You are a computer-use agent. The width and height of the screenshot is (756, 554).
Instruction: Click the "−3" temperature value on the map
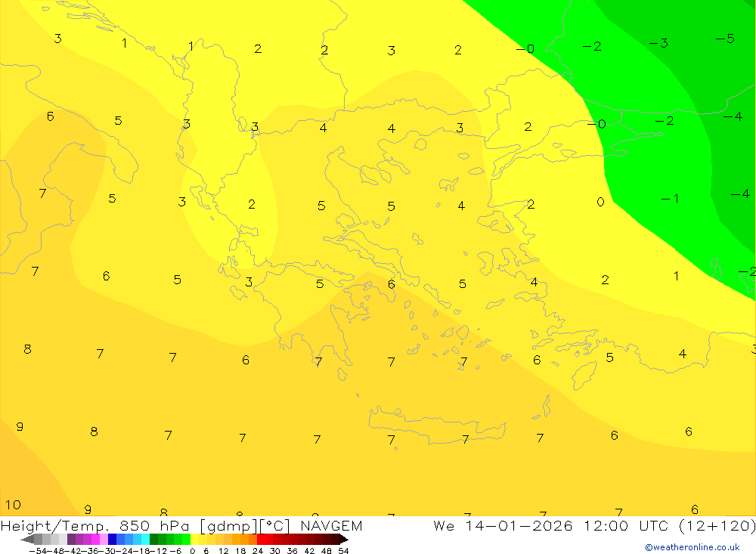click(658, 43)
